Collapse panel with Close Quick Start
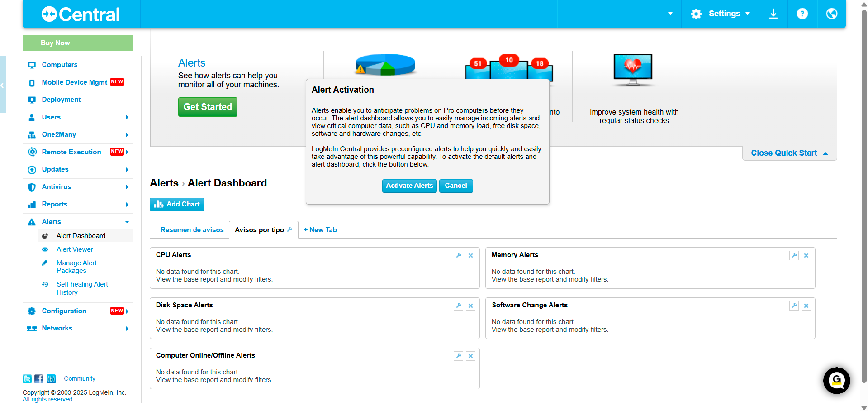The width and height of the screenshot is (868, 411). pos(789,153)
